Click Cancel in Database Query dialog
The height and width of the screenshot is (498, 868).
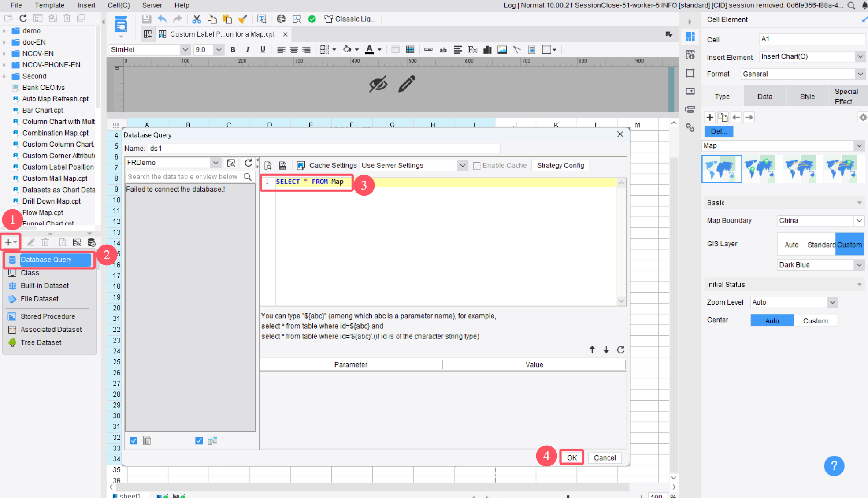coord(605,458)
